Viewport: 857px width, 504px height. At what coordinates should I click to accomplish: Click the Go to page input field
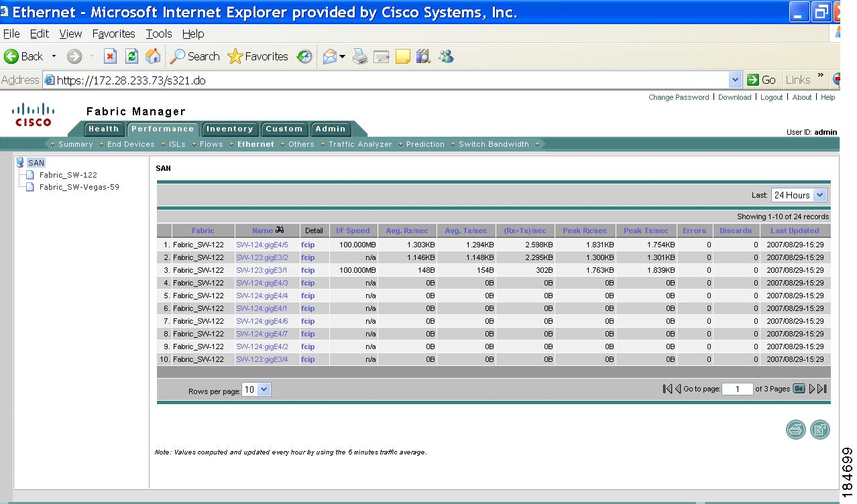coord(737,389)
